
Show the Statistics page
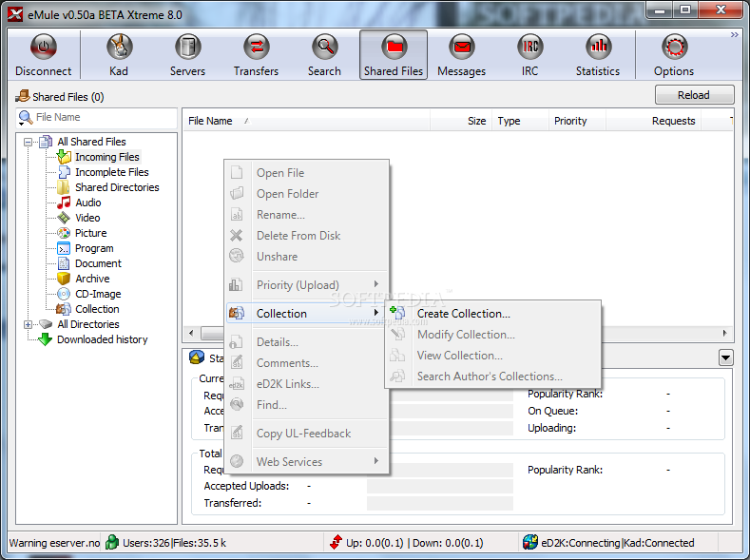[598, 54]
